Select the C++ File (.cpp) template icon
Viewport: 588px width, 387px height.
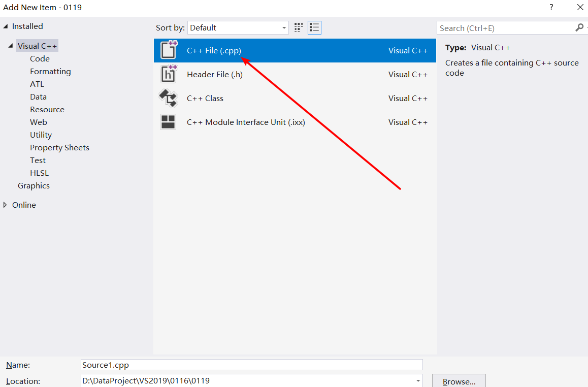click(x=168, y=50)
